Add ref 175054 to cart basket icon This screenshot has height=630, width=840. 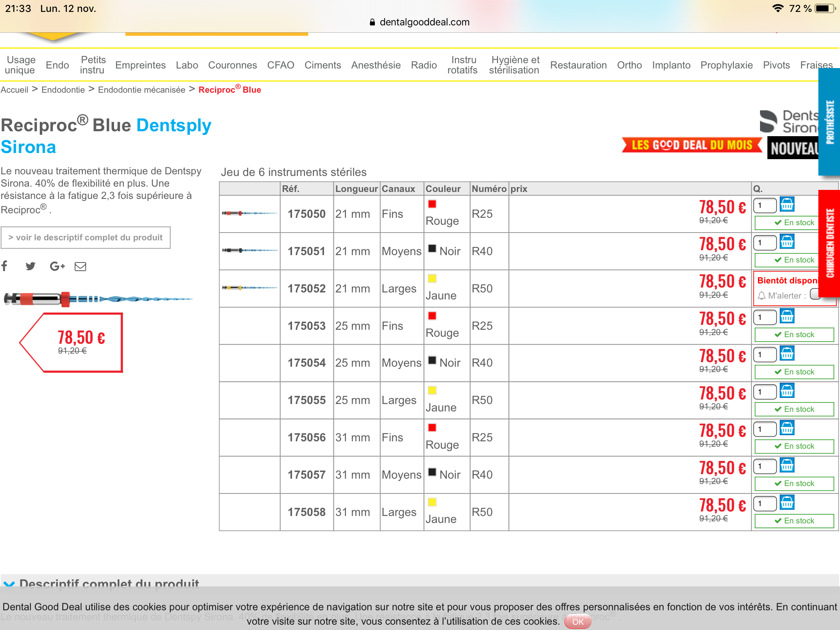point(787,353)
